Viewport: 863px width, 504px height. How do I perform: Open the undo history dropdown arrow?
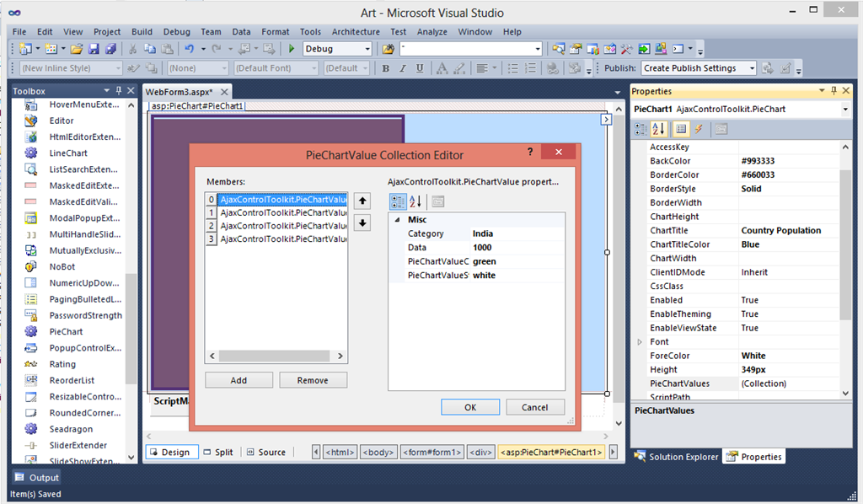click(x=203, y=49)
